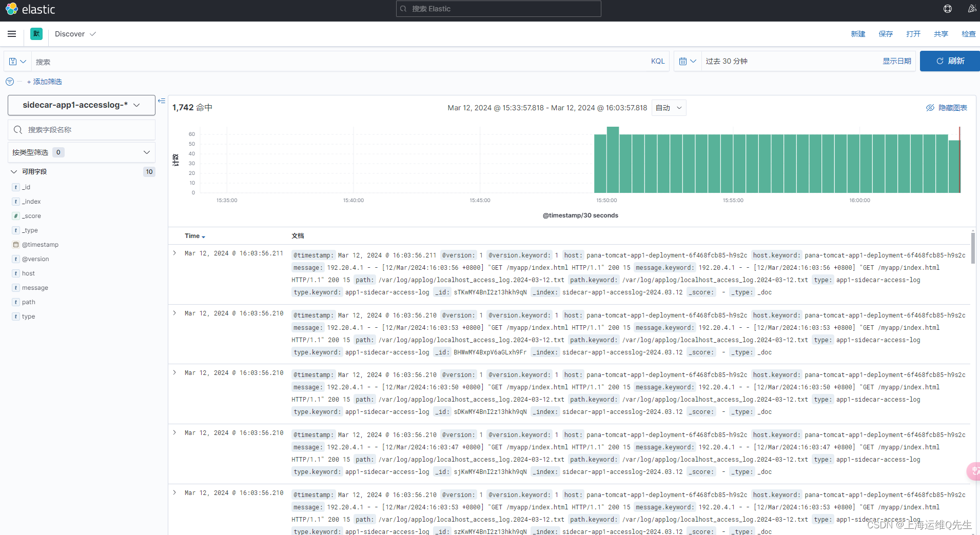Click + 添加筛选 link

[x=44, y=82]
